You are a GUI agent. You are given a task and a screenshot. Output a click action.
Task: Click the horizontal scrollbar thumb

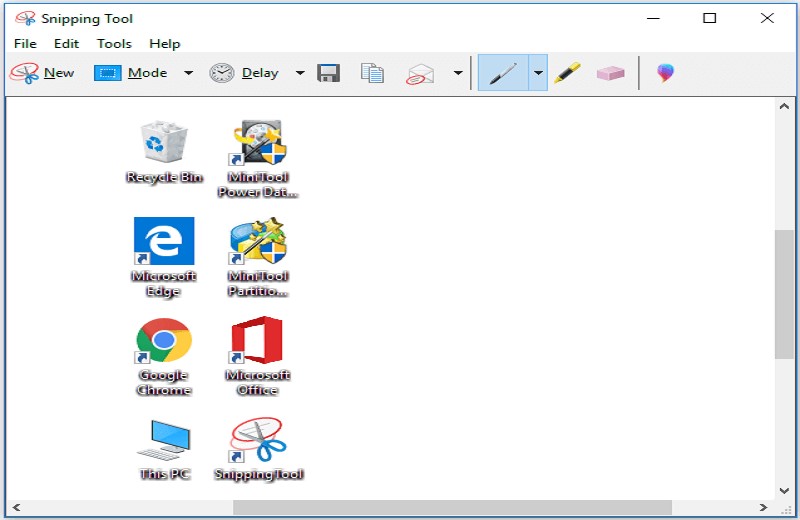point(452,507)
